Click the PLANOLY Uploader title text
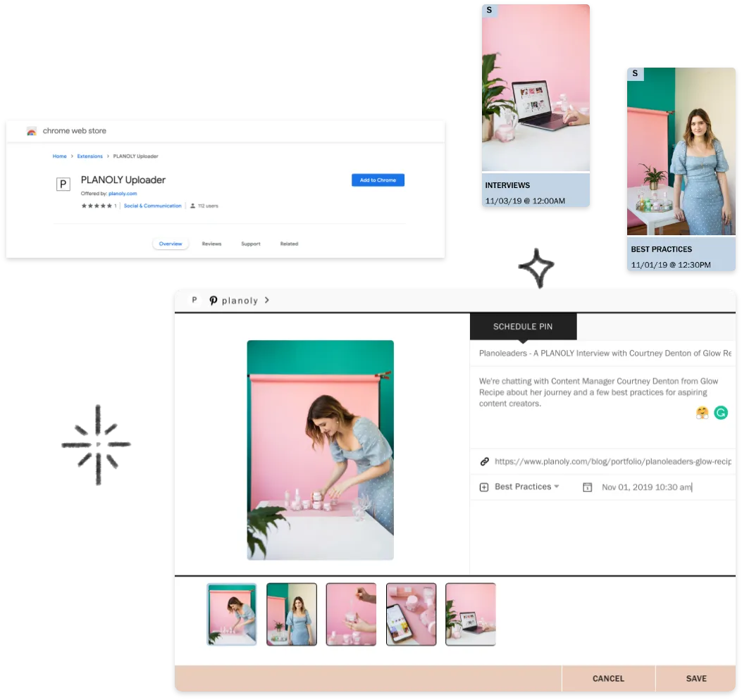742x700 pixels. (x=123, y=180)
